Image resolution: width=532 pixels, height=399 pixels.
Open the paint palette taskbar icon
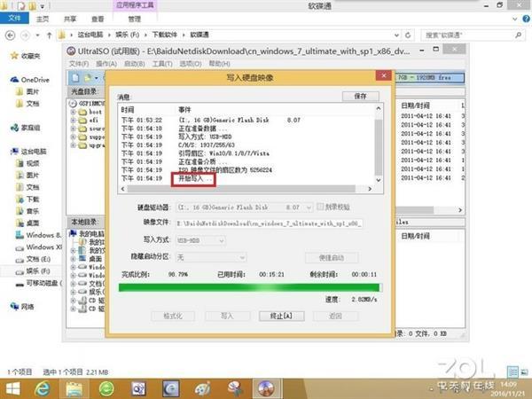[x=202, y=389]
